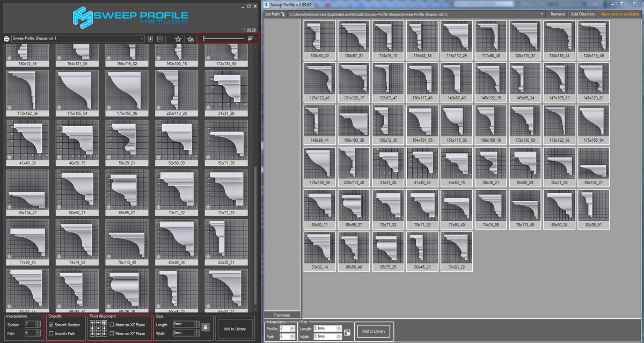Click the thumbnail size slider
Image resolution: width=644 pixels, height=343 pixels.
point(224,39)
